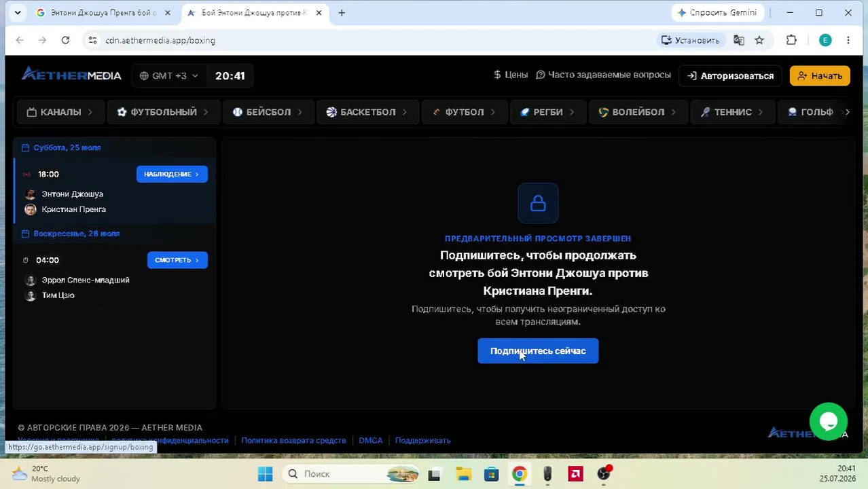Open Политика возврата средств footer link
Viewport: 868px width, 489px height.
point(293,441)
